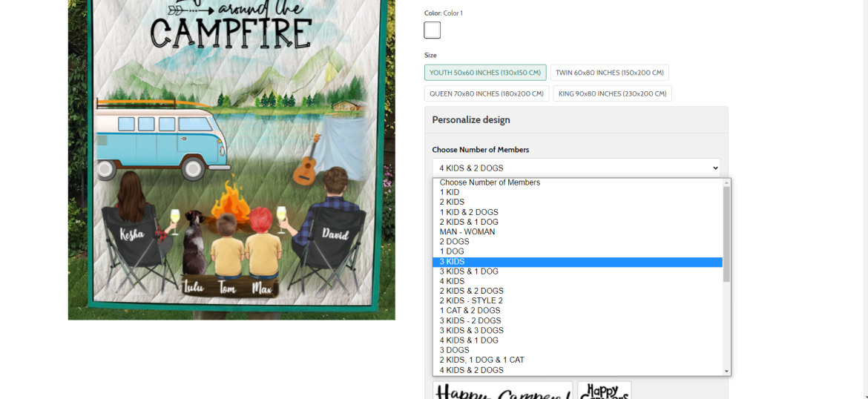Click the dropdown list scroll up arrow
Screen dimensions: 868x399
coord(727,183)
